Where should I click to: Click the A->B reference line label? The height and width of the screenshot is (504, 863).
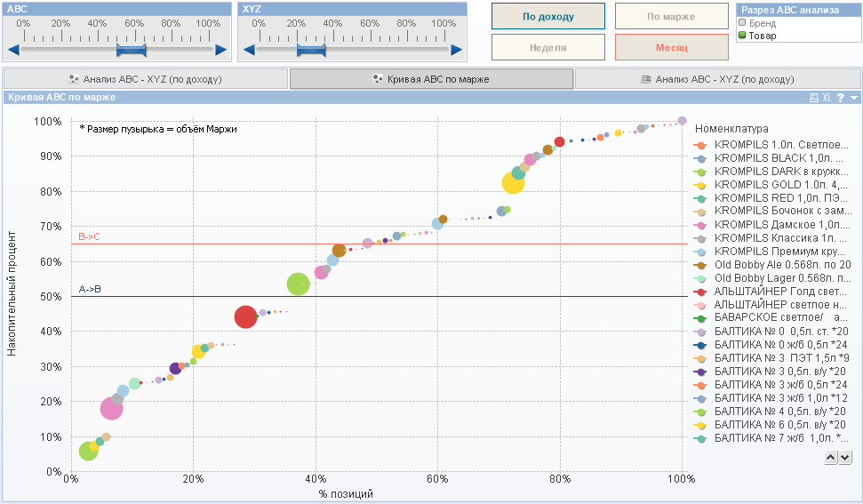click(90, 289)
